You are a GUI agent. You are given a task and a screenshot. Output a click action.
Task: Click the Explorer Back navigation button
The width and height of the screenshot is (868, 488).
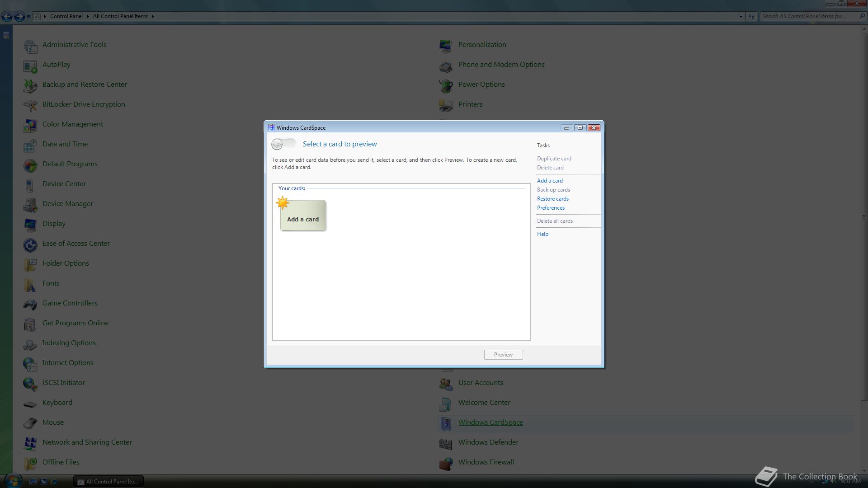[x=7, y=17]
